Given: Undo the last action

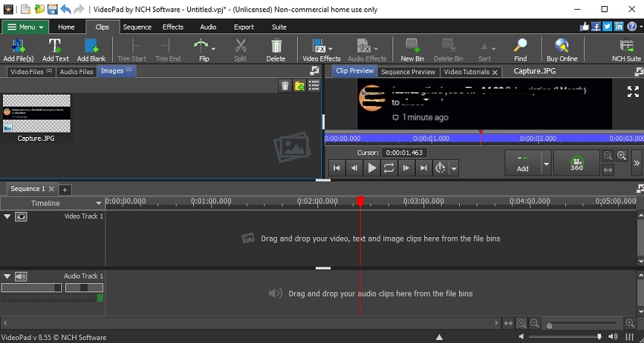Looking at the screenshot, I should coord(65,9).
